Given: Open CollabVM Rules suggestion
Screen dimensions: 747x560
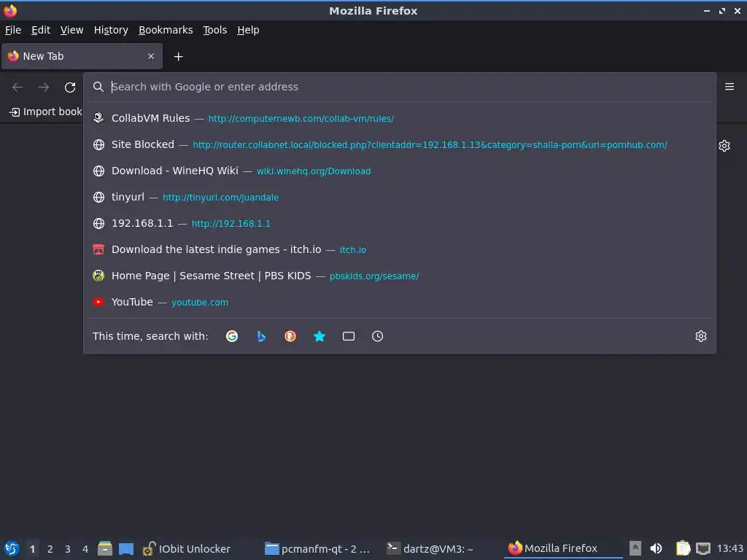Looking at the screenshot, I should [x=400, y=118].
